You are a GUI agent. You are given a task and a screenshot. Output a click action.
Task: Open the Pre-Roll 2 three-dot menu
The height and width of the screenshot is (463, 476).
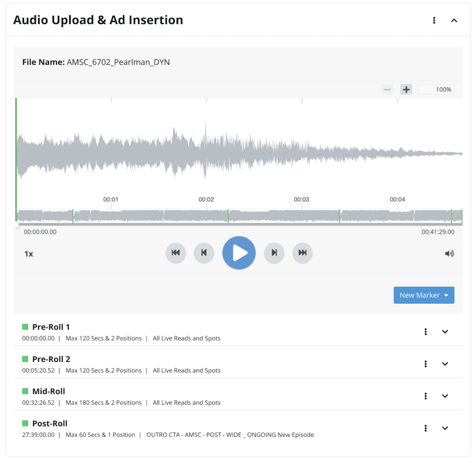click(x=425, y=364)
